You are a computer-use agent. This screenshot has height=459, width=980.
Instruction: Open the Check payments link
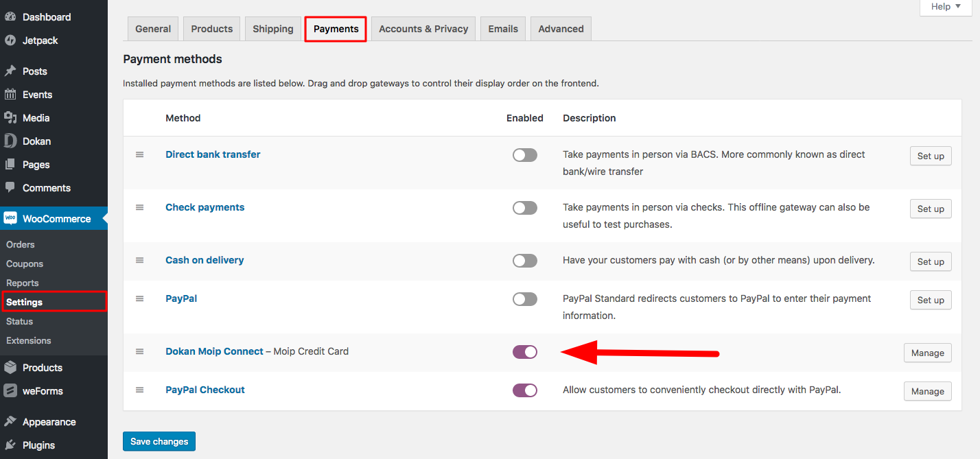(205, 207)
